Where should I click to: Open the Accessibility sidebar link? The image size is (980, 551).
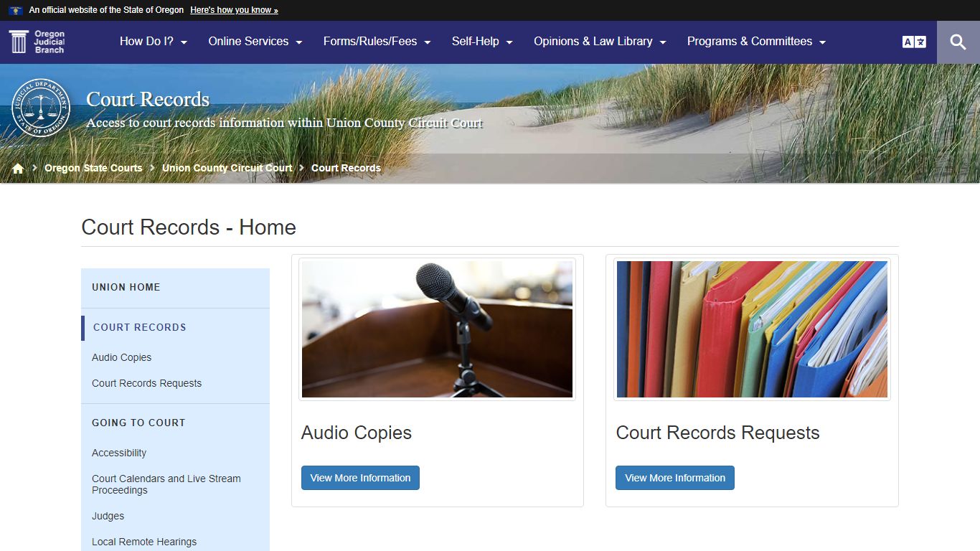(119, 453)
